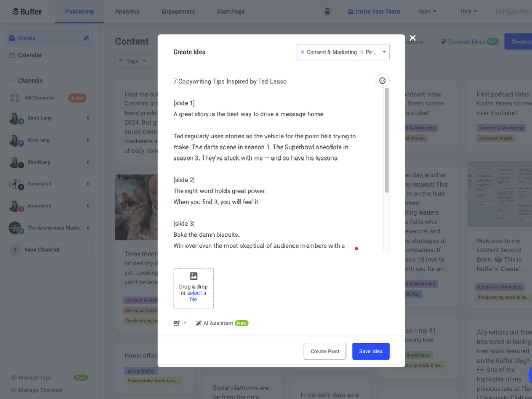The image size is (532, 399).
Task: Click the Alpha badge beside All Channels
Action: pos(77,98)
